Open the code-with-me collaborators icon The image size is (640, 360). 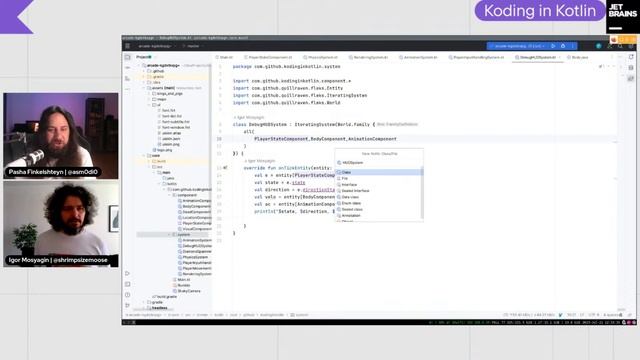(x=610, y=46)
